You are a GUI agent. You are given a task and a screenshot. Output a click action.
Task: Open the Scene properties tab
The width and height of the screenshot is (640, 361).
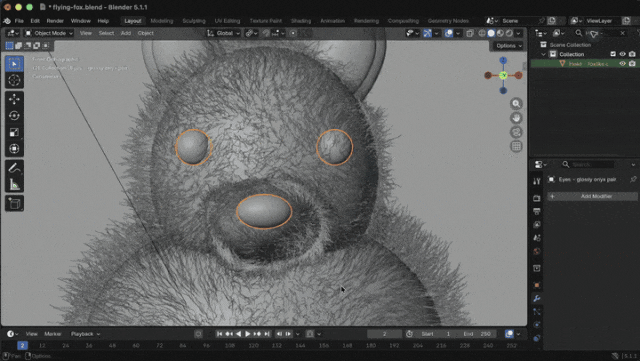pyautogui.click(x=537, y=238)
